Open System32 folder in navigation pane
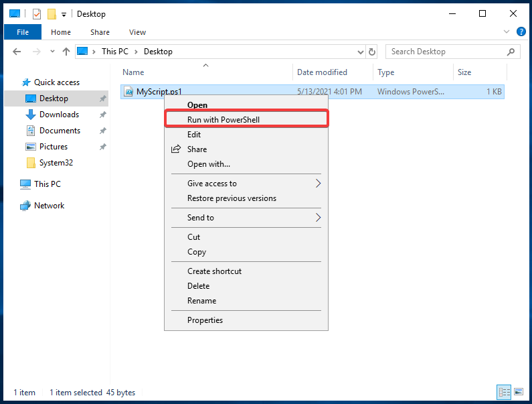This screenshot has width=532, height=404. [x=56, y=163]
